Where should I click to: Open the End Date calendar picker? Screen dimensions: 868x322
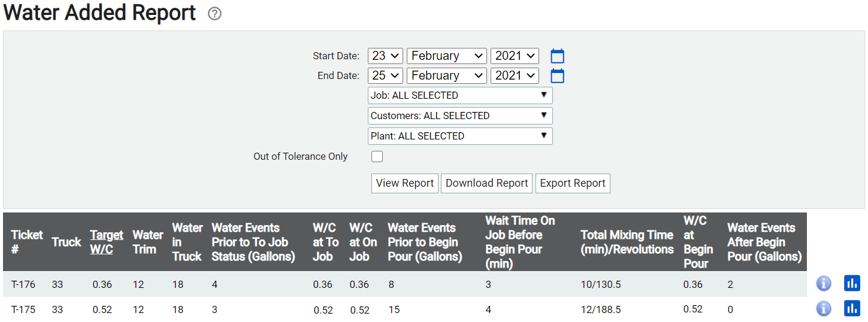tap(557, 76)
